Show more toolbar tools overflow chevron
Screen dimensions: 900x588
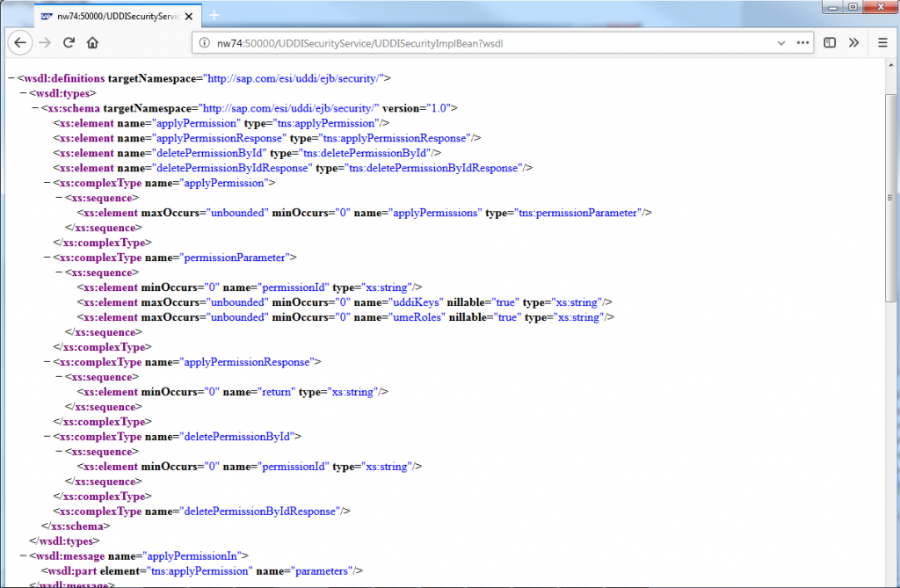(853, 42)
